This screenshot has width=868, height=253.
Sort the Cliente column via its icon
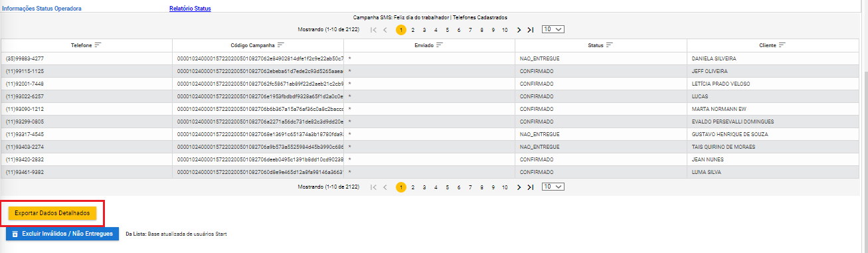782,45
